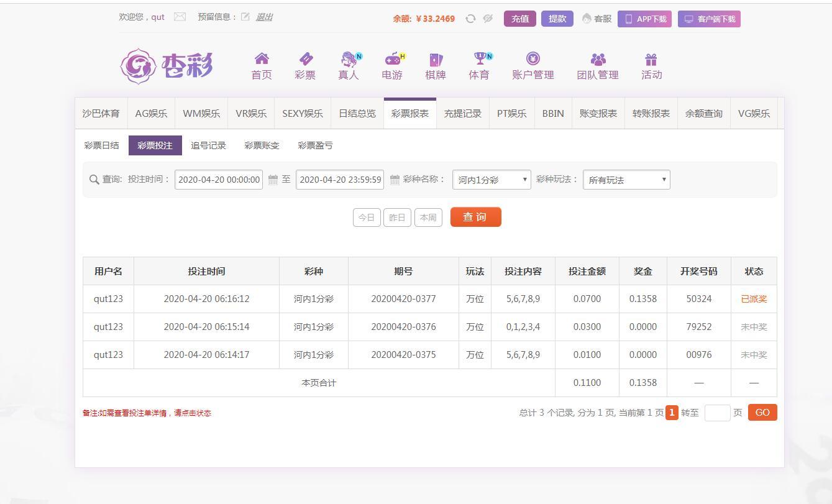The height and width of the screenshot is (504, 832).
Task: Select the 本周 quick filter
Action: point(428,218)
